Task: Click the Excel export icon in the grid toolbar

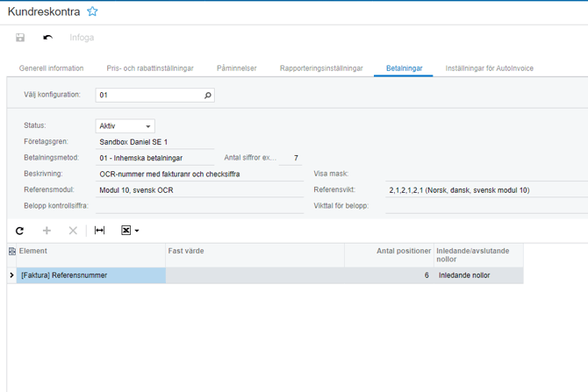Action: click(126, 231)
